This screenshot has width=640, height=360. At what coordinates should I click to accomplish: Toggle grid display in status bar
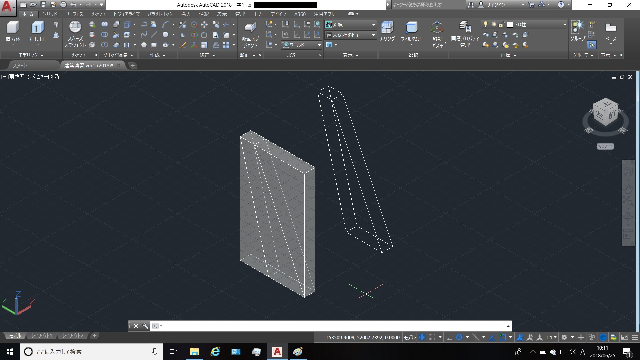[422, 337]
